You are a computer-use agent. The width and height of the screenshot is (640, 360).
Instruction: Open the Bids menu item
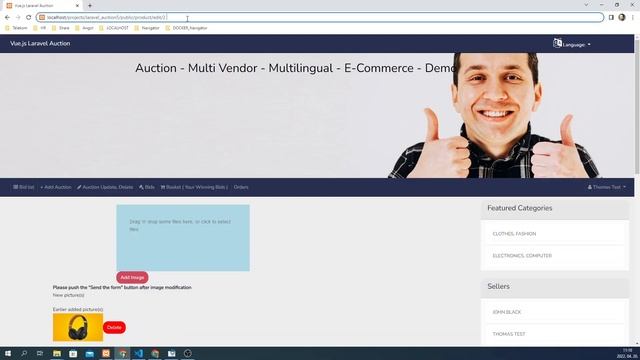click(147, 187)
